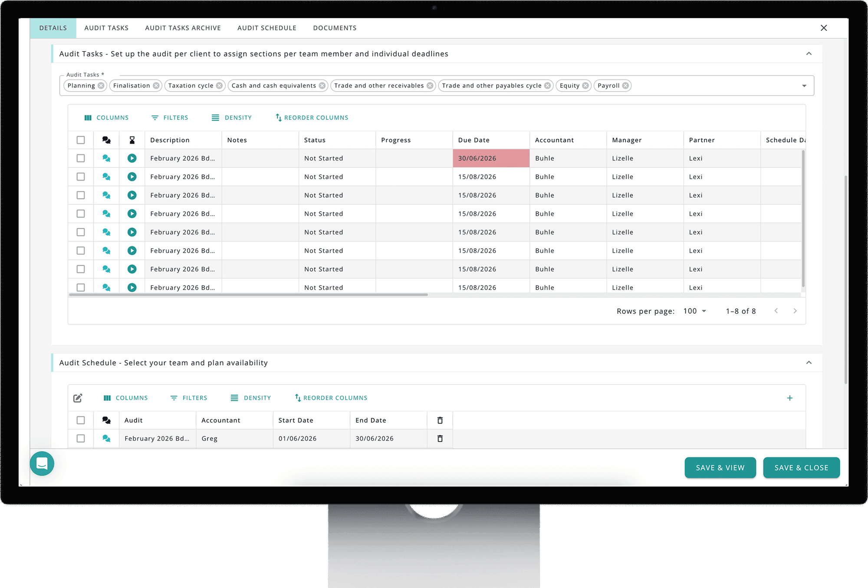
Task: Click the vertical scrollbar of Audit Tasks table
Action: point(803,219)
